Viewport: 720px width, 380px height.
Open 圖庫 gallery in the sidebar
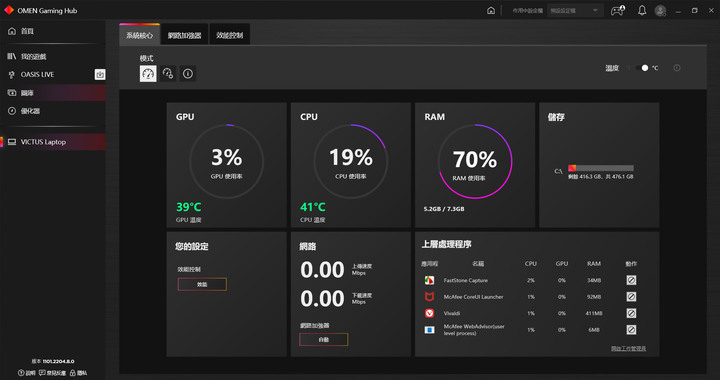pos(53,93)
